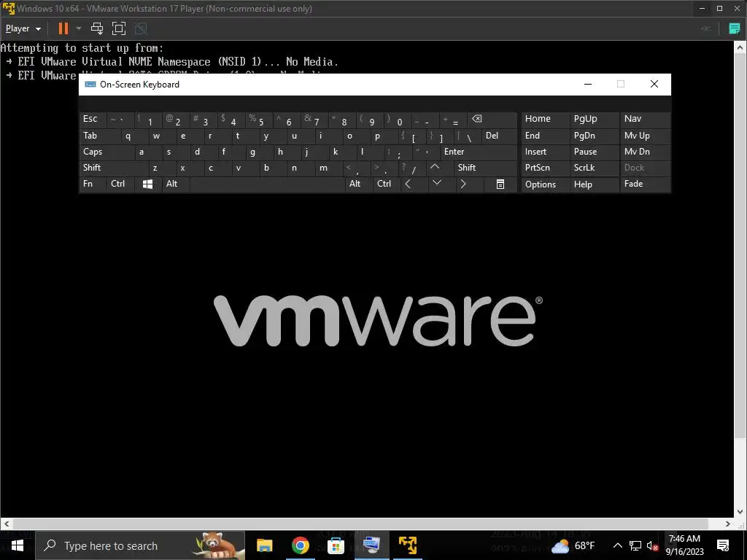Show hidden system tray icons

(617, 545)
